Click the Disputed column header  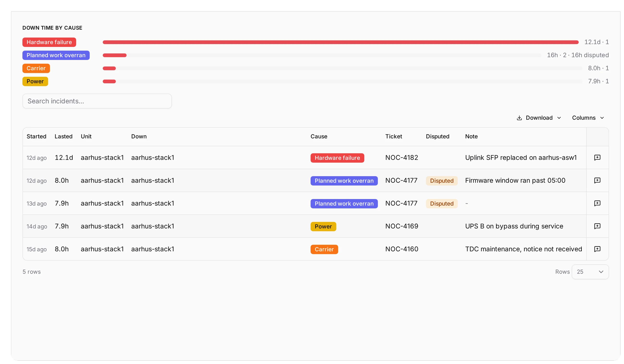438,136
